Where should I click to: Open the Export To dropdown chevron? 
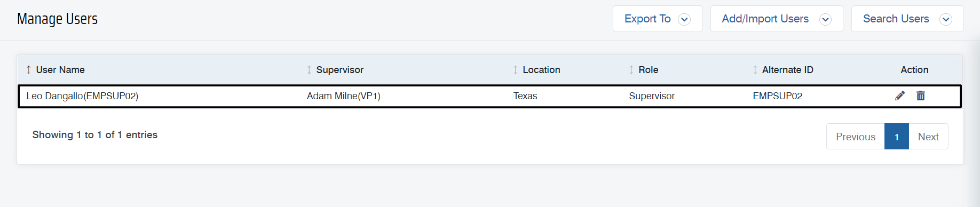(684, 20)
